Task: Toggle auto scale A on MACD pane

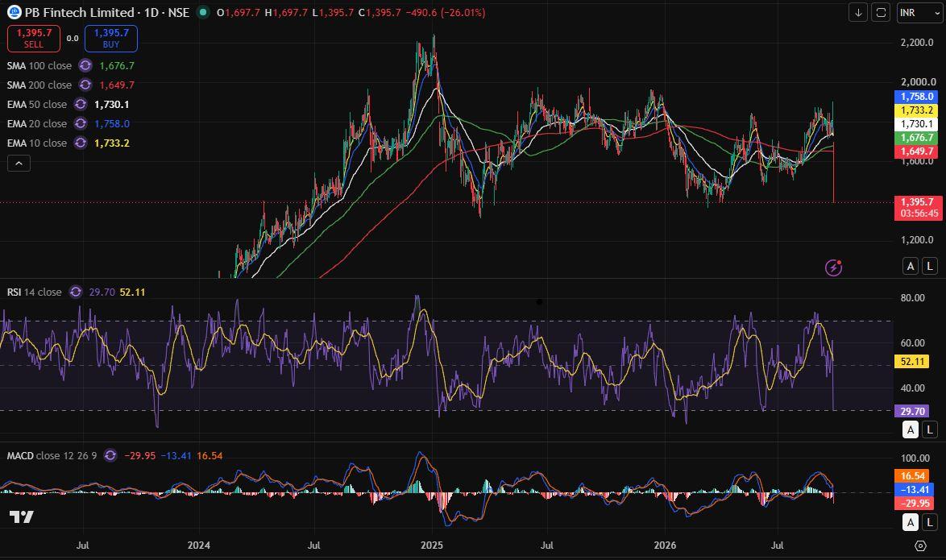Action: (x=911, y=522)
